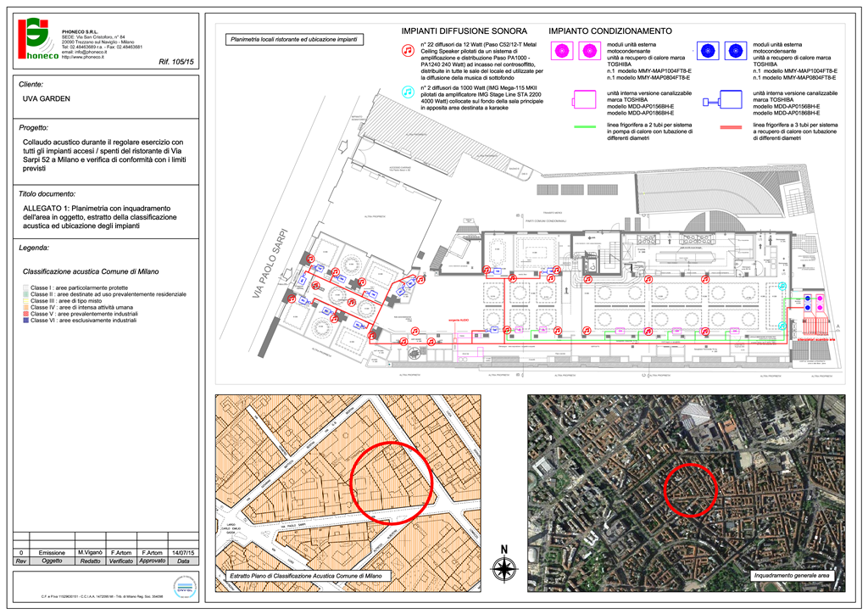Click the 'Classe IV : aree di intensa attività umana' row
Screen dimensions: 868x614
click(78, 307)
